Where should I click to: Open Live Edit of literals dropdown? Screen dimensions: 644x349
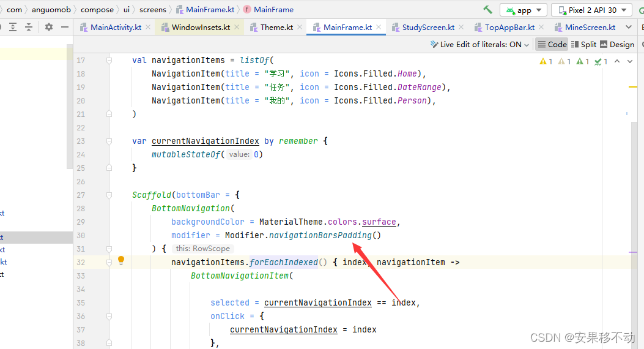click(x=479, y=45)
